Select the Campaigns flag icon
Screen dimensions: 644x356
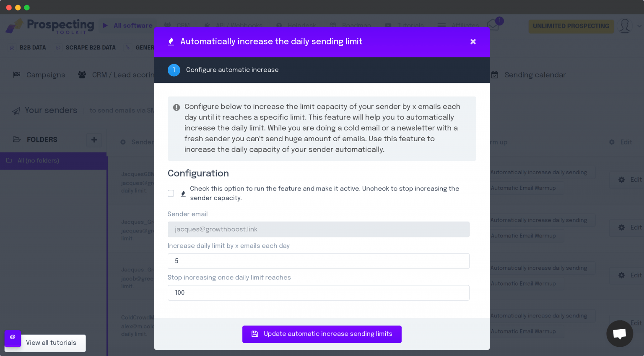[x=17, y=75]
